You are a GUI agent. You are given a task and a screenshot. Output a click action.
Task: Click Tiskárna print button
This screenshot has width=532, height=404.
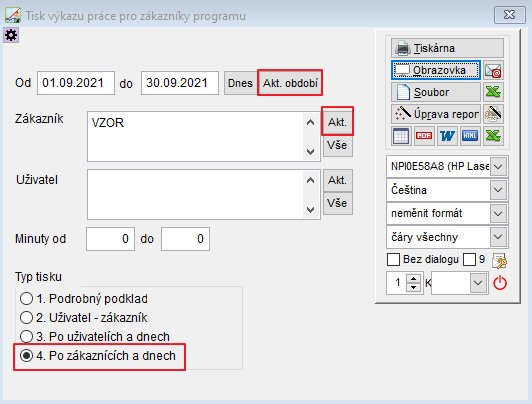[x=448, y=48]
